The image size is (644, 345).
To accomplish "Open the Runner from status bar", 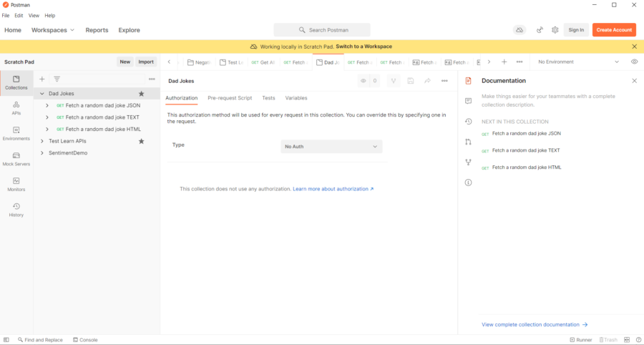I will click(581, 340).
